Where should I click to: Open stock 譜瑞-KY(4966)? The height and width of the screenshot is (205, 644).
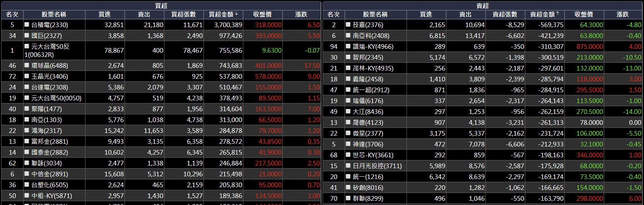[x=373, y=47]
